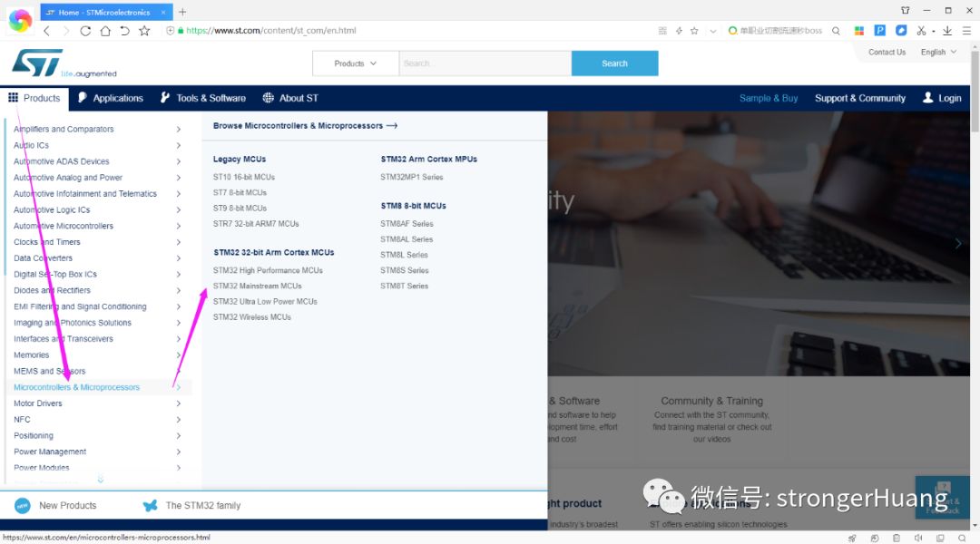Click the STM32 butterfly icon
This screenshot has height=544, width=980.
point(150,505)
